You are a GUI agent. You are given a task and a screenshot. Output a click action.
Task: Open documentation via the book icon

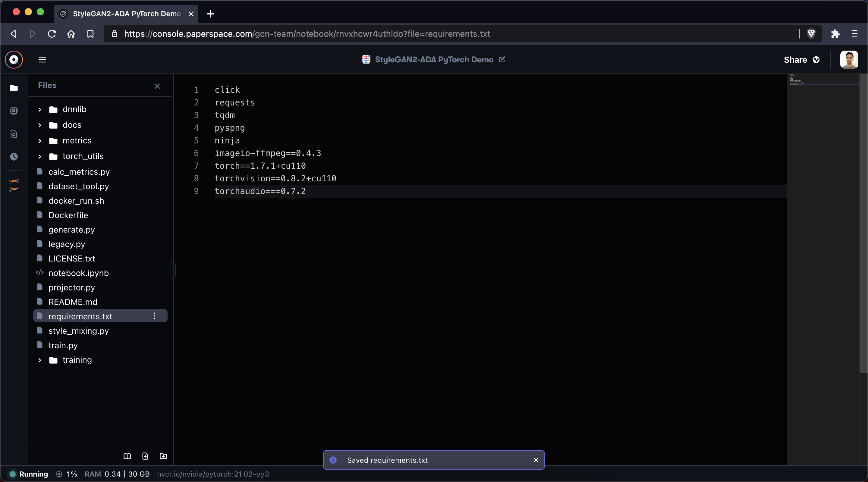point(127,456)
